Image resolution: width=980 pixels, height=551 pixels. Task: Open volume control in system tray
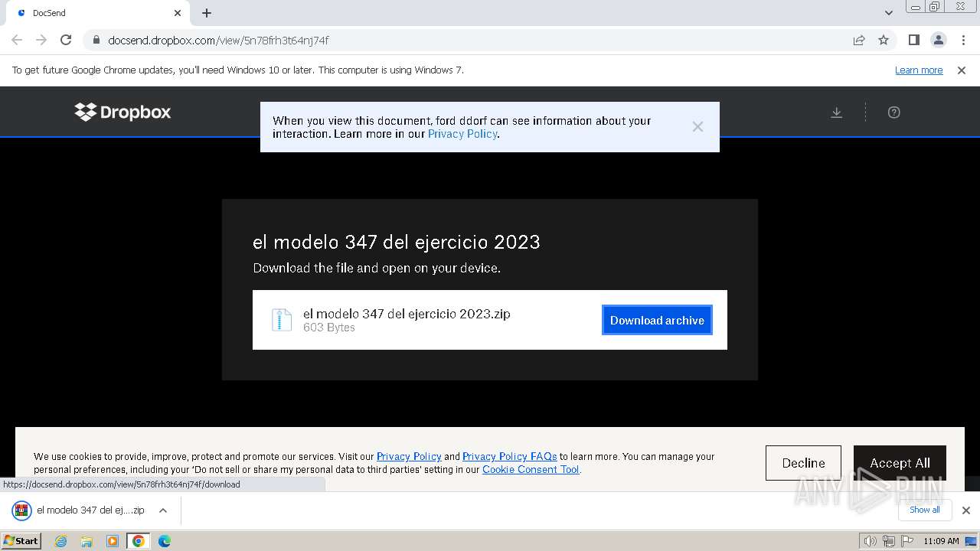(x=871, y=541)
